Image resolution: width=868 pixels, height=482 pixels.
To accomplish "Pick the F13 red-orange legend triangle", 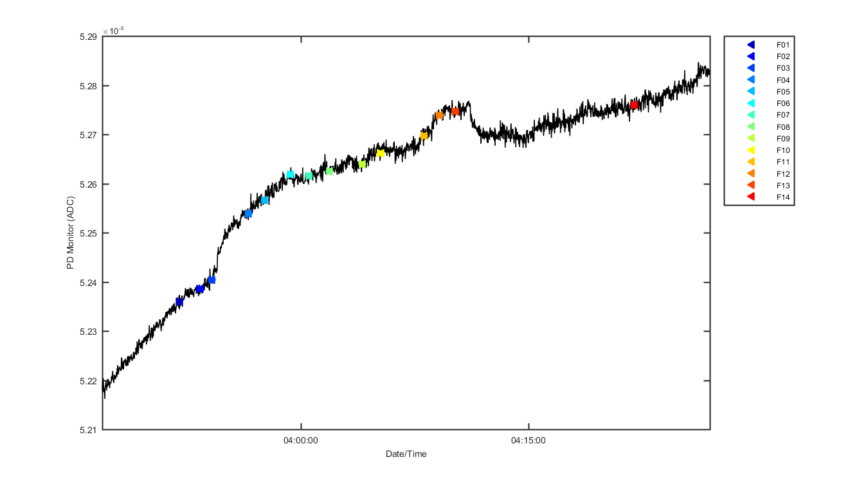I will (750, 185).
